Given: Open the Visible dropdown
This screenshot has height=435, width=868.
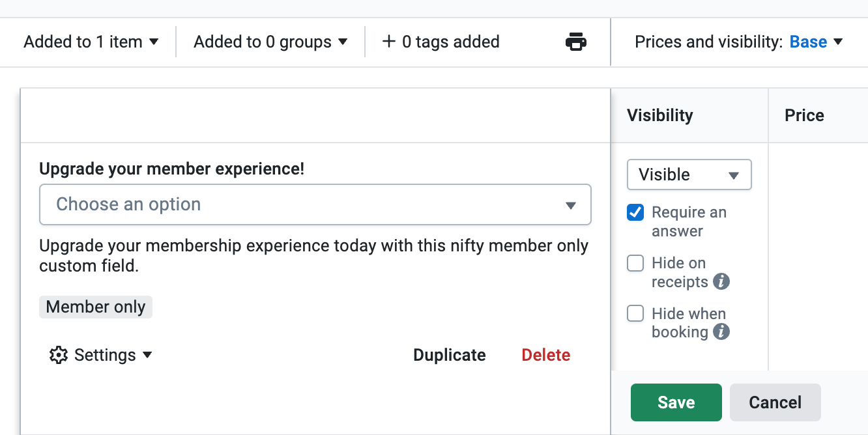Looking at the screenshot, I should coord(689,175).
